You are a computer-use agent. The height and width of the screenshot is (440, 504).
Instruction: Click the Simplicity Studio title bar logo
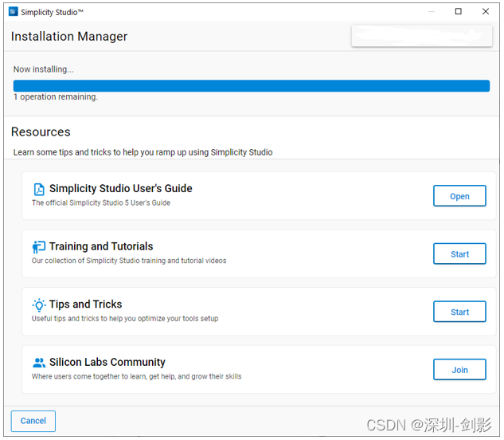coord(13,12)
